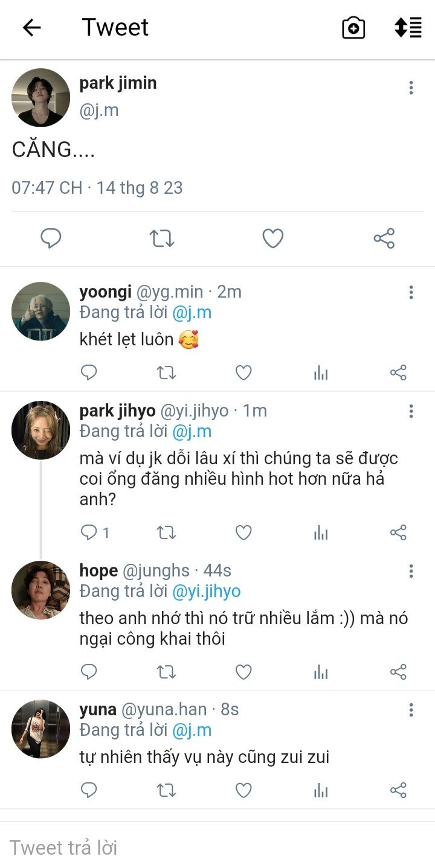Focus the Tweet trả lời reply field
This screenshot has width=435, height=868.
217,847
